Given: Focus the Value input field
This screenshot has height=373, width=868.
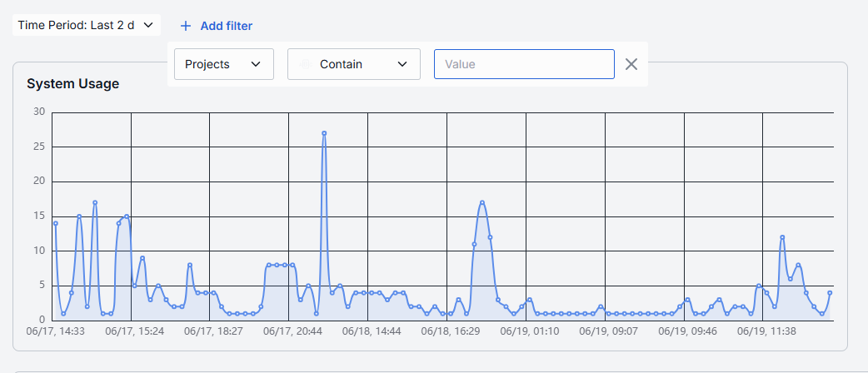Looking at the screenshot, I should (x=524, y=64).
